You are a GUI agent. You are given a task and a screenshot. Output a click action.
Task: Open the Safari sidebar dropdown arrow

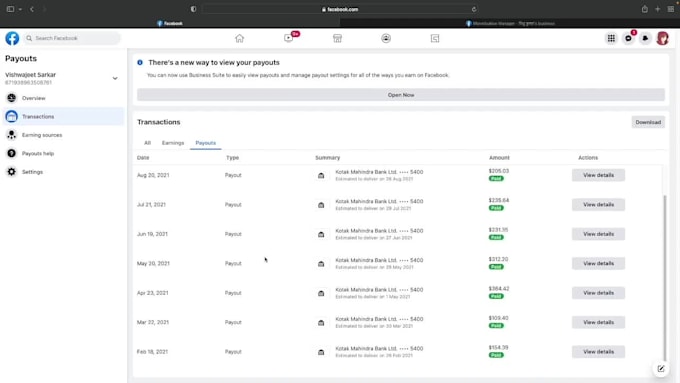pos(20,9)
